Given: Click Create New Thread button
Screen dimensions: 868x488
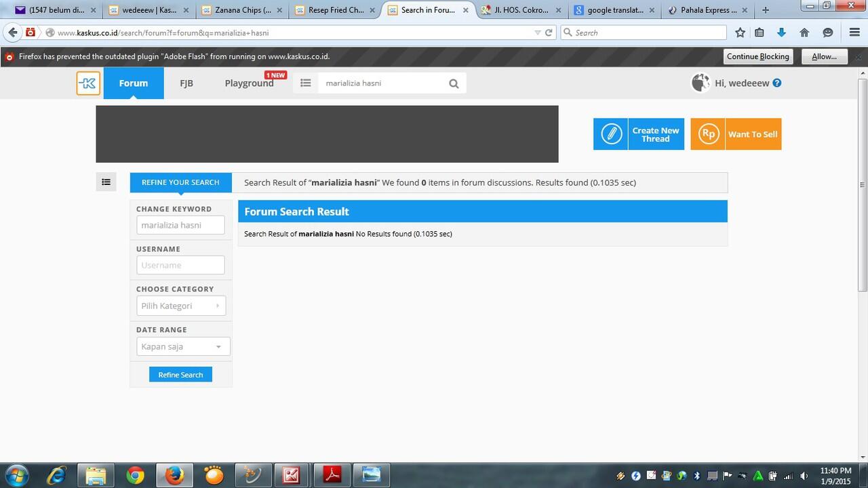Looking at the screenshot, I should click(x=639, y=134).
